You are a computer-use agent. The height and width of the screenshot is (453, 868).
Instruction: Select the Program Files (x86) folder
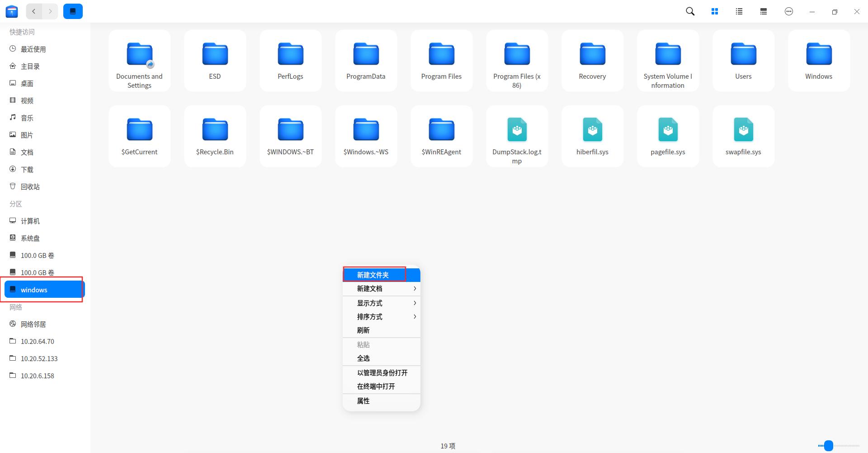coord(517,61)
